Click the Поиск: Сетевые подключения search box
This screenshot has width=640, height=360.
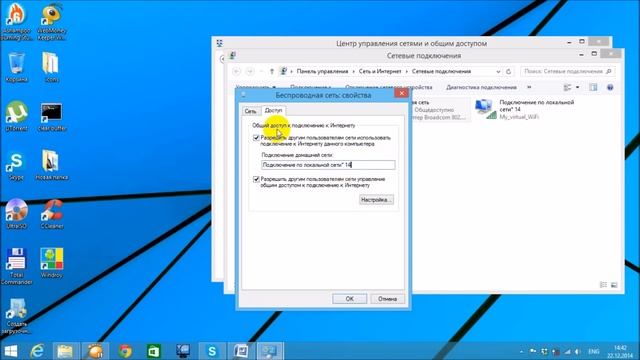pyautogui.click(x=567, y=71)
